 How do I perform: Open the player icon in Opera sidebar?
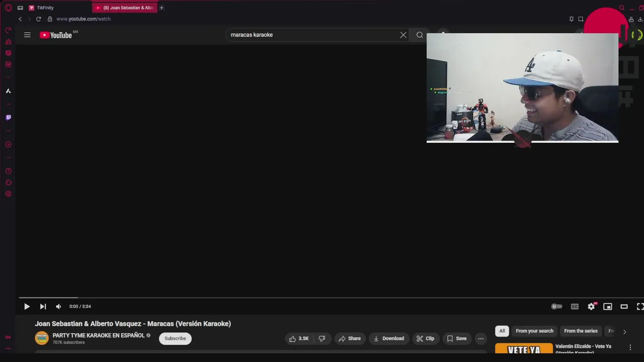pos(8,145)
